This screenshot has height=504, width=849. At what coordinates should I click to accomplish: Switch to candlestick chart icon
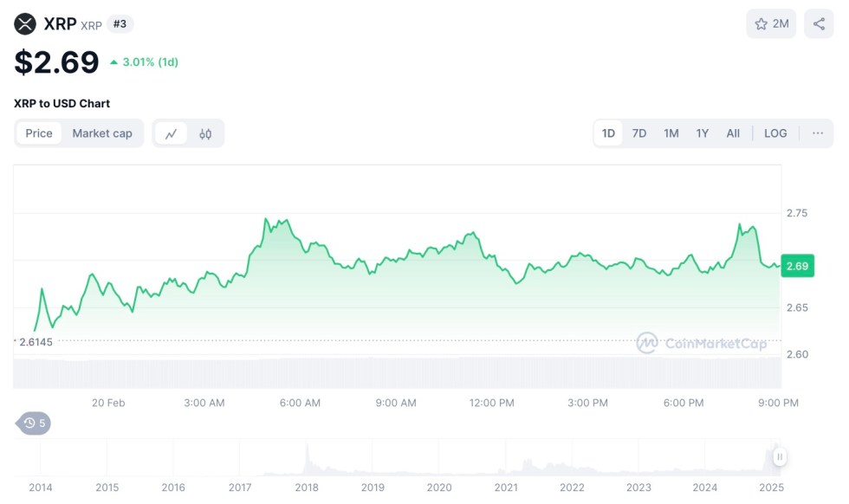[x=205, y=133]
